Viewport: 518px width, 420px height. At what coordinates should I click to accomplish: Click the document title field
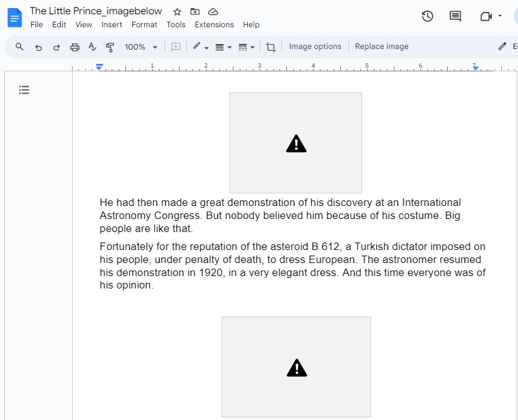tap(96, 11)
